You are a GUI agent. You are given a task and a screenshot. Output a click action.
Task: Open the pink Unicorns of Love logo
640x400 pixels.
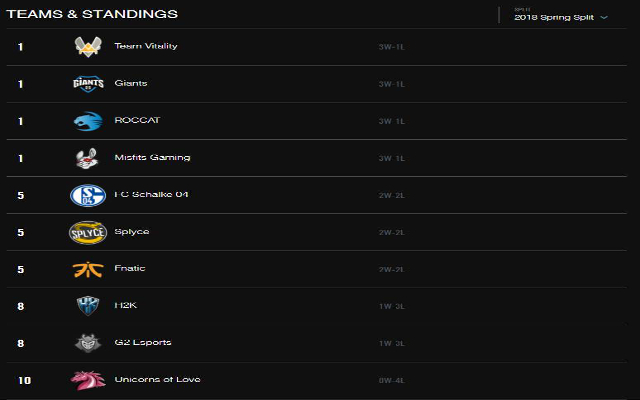tap(88, 380)
